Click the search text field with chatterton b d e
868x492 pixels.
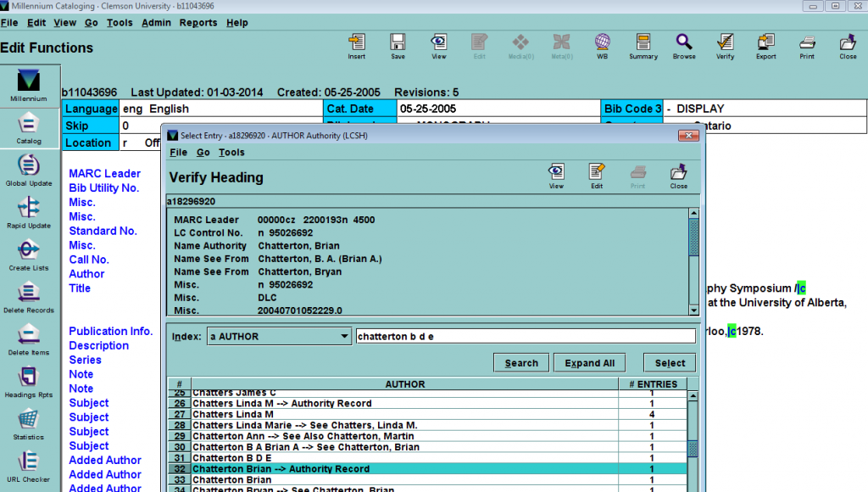click(x=526, y=336)
